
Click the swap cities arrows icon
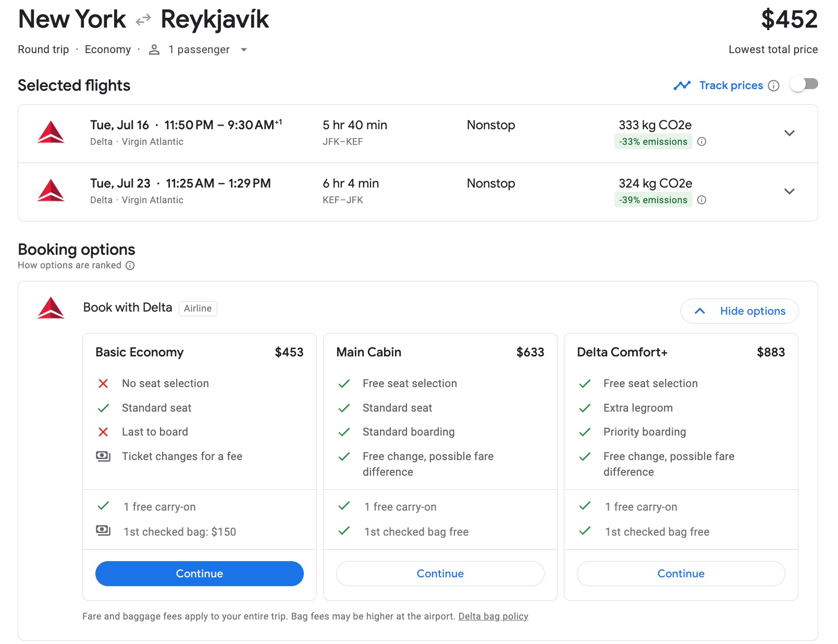(x=141, y=19)
